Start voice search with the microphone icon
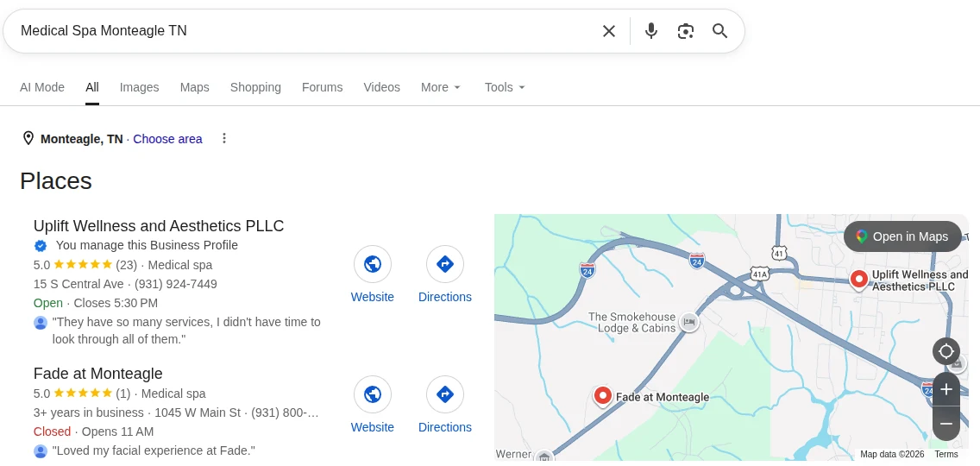 pyautogui.click(x=651, y=31)
